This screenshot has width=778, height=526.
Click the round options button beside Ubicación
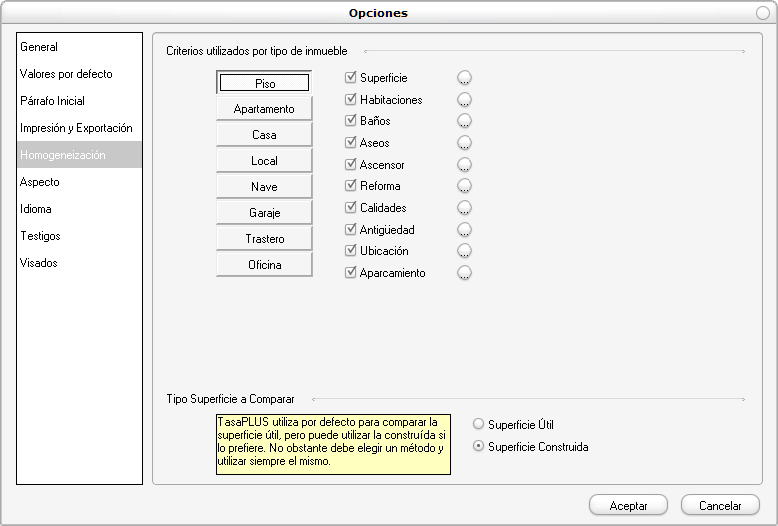tap(464, 251)
